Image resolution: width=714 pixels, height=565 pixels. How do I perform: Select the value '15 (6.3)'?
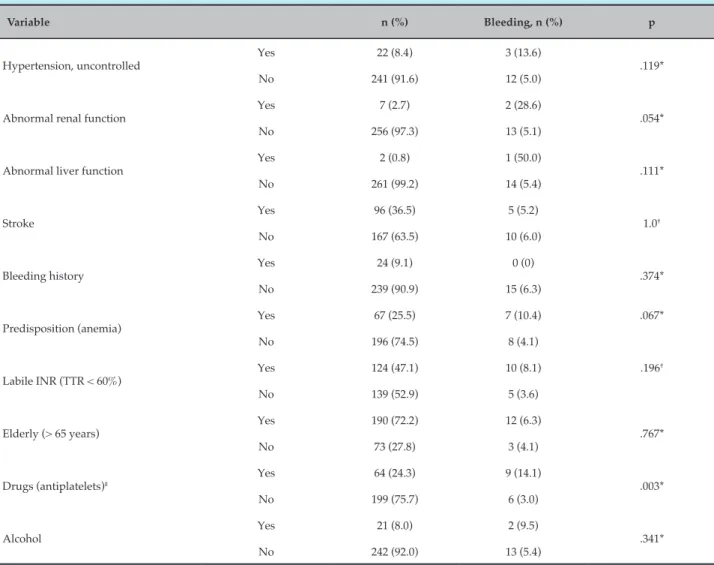523,289
